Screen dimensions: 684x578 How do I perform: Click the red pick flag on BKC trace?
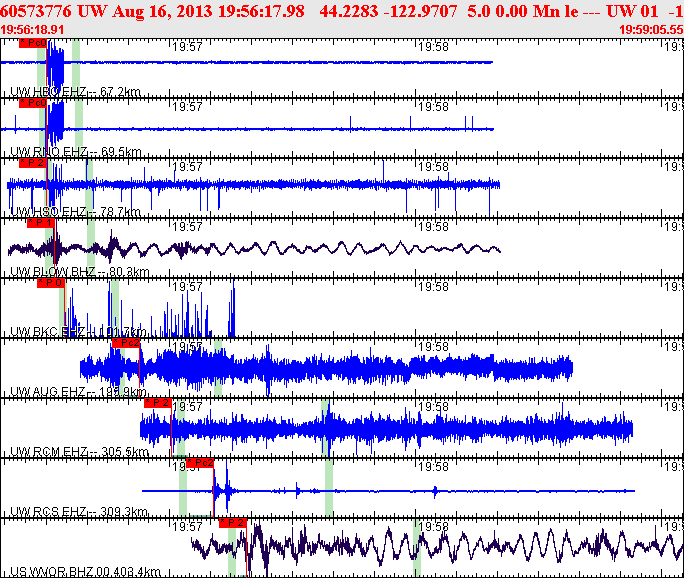(x=50, y=283)
